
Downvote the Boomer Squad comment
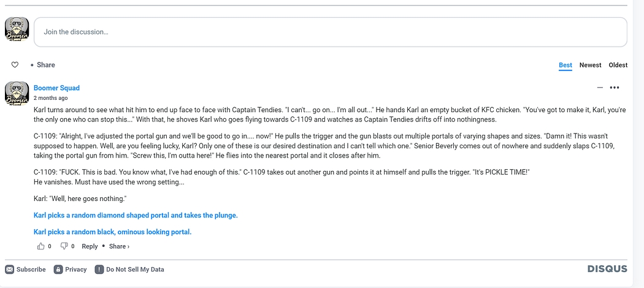64,246
